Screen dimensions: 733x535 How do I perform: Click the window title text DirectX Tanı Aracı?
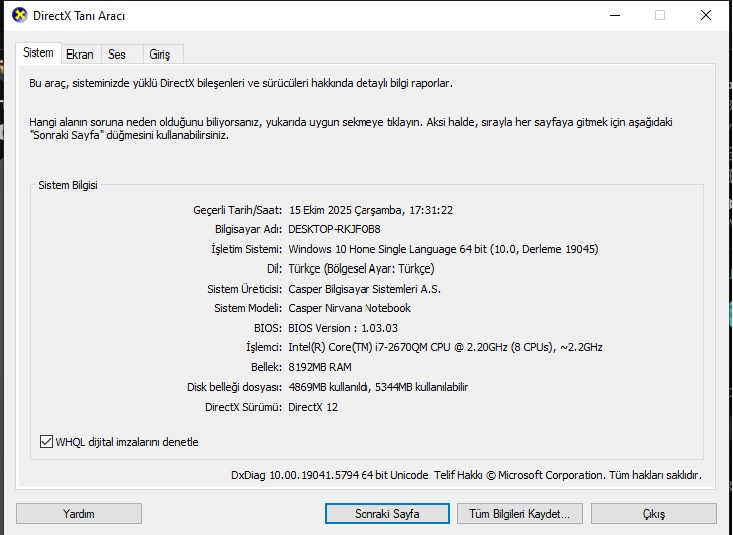click(x=79, y=16)
